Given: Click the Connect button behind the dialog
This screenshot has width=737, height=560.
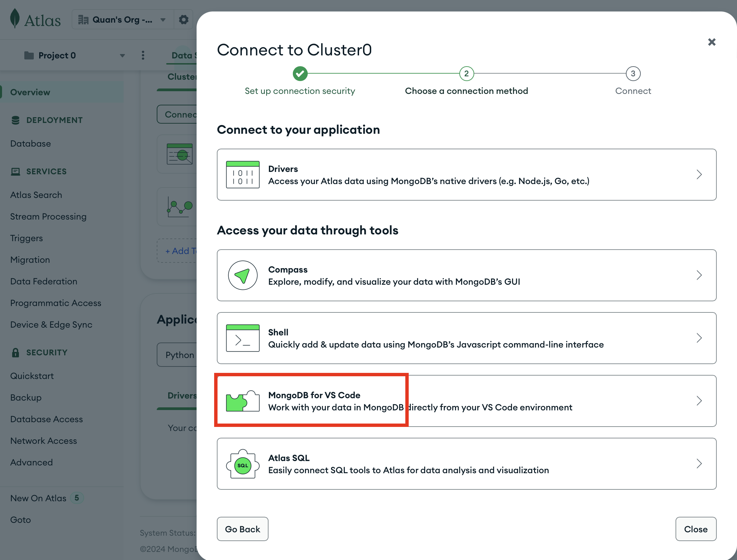Looking at the screenshot, I should 177,114.
